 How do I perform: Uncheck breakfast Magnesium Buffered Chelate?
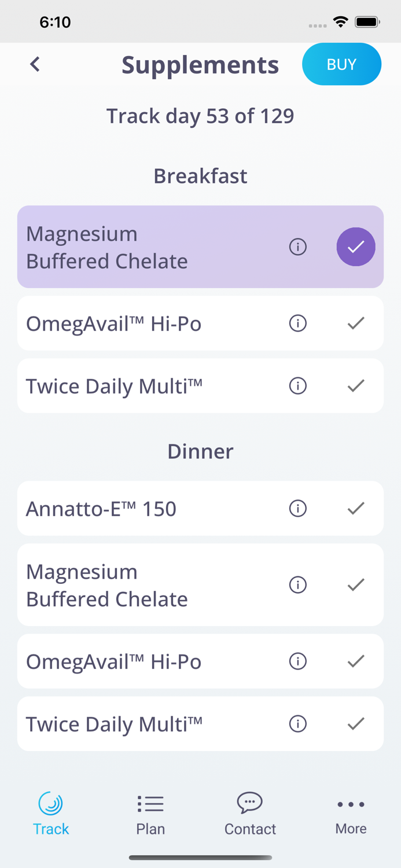(x=356, y=247)
